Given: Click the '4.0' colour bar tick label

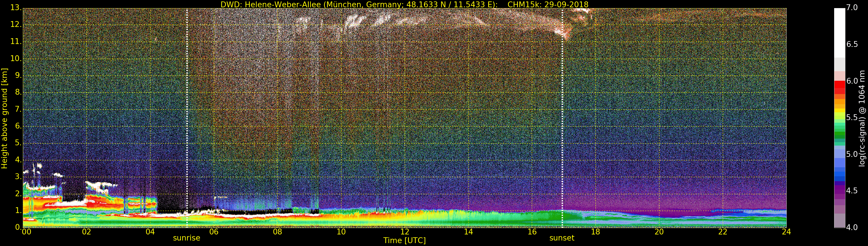Looking at the screenshot, I should pyautogui.click(x=852, y=227).
